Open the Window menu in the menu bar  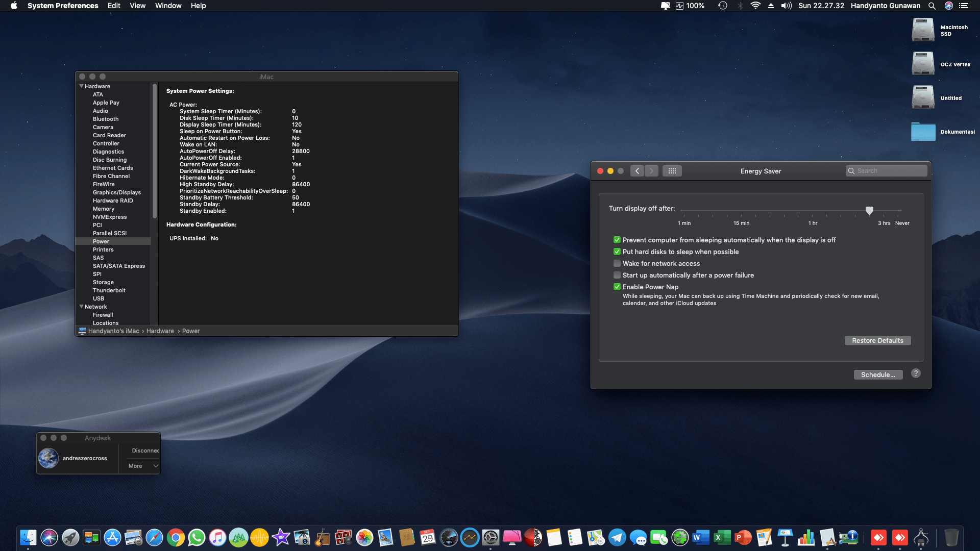(x=168, y=6)
